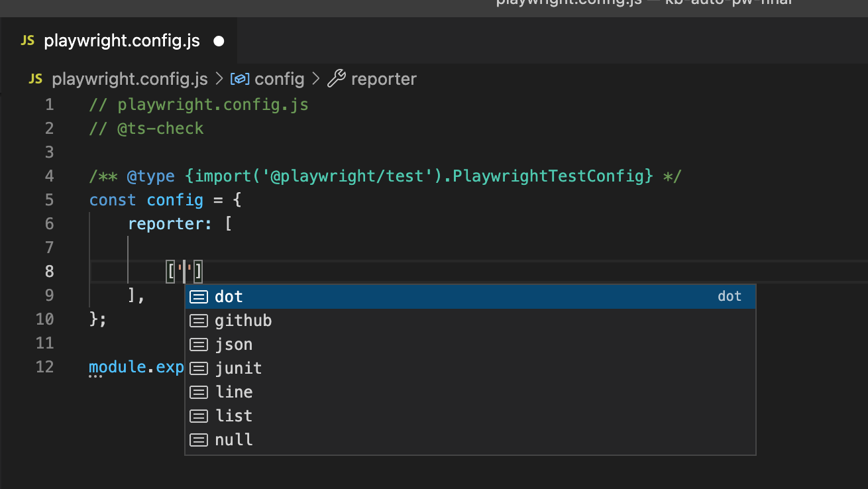This screenshot has width=868, height=489.
Task: Click the suggestion icon beside "github"
Action: (x=199, y=320)
